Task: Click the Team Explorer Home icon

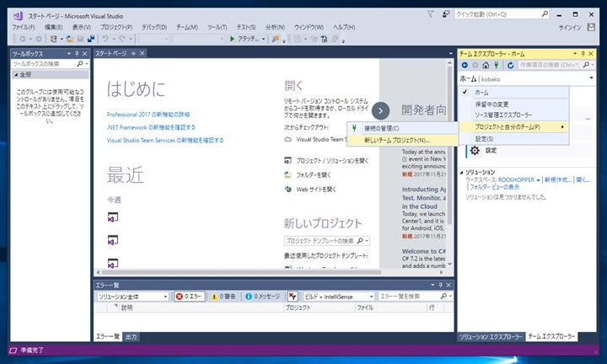Action: (x=486, y=65)
